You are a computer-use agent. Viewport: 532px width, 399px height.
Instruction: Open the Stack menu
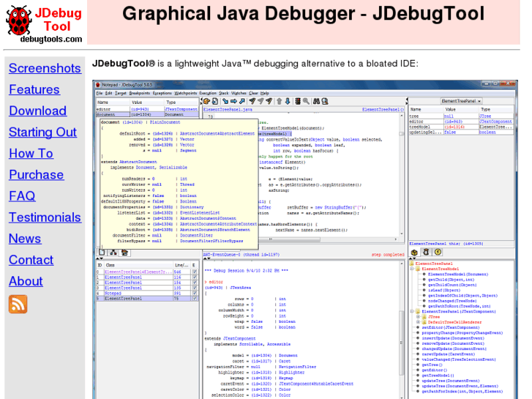(x=224, y=93)
